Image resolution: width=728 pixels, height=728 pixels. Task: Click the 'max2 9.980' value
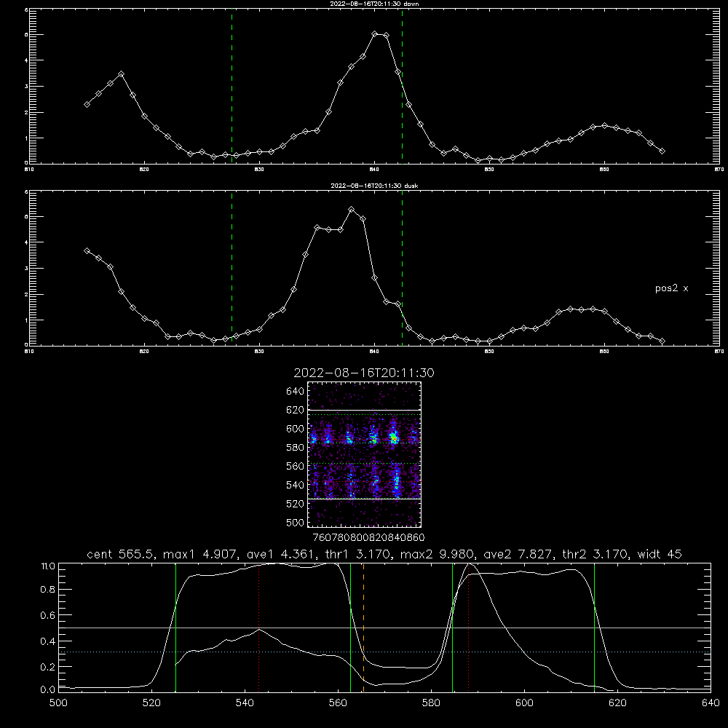[x=438, y=554]
